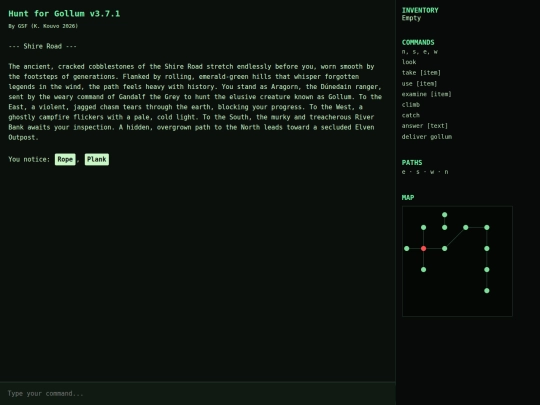Click the 'answer [text]' command text
This screenshot has width=540, height=405.
[425, 126]
